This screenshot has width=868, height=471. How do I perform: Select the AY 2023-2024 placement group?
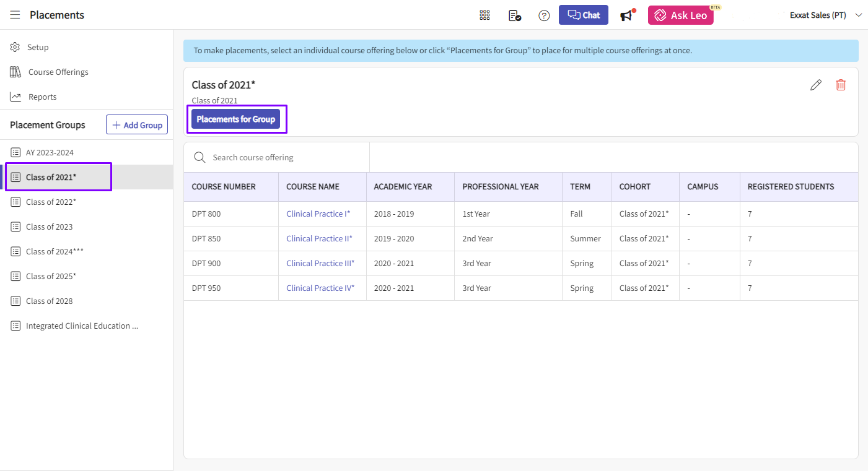50,152
